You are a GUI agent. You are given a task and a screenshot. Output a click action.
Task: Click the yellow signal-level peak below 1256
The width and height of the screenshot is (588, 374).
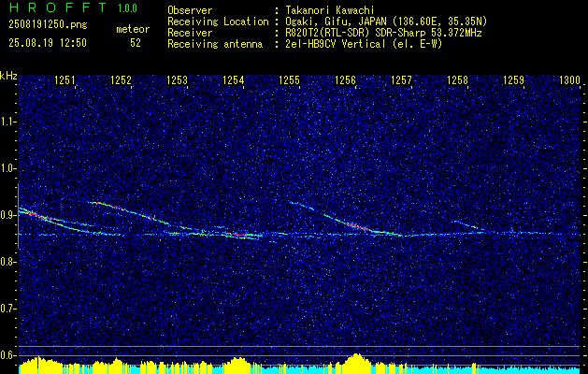356,363
